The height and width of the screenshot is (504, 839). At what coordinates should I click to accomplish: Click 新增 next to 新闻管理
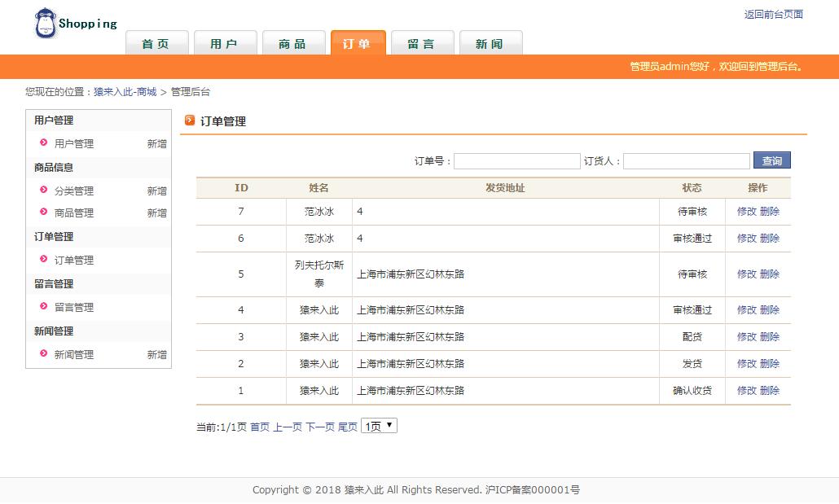[157, 354]
